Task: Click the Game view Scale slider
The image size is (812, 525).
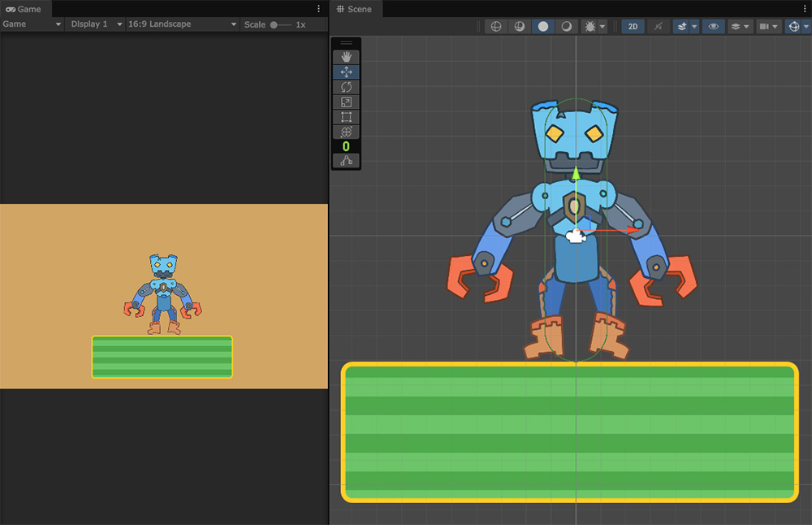Action: coord(280,24)
